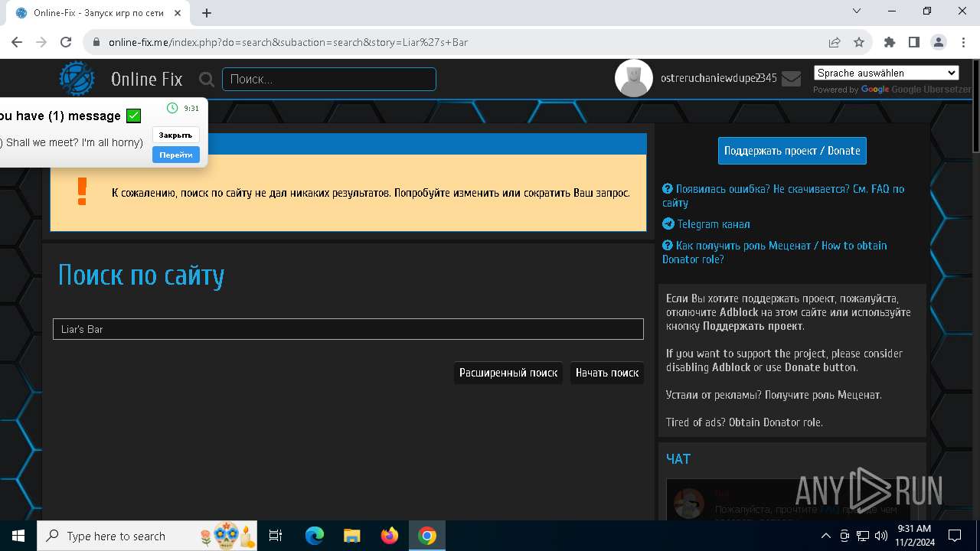Image resolution: width=980 pixels, height=551 pixels.
Task: Open the FAQ link about download errors
Action: [x=783, y=195]
